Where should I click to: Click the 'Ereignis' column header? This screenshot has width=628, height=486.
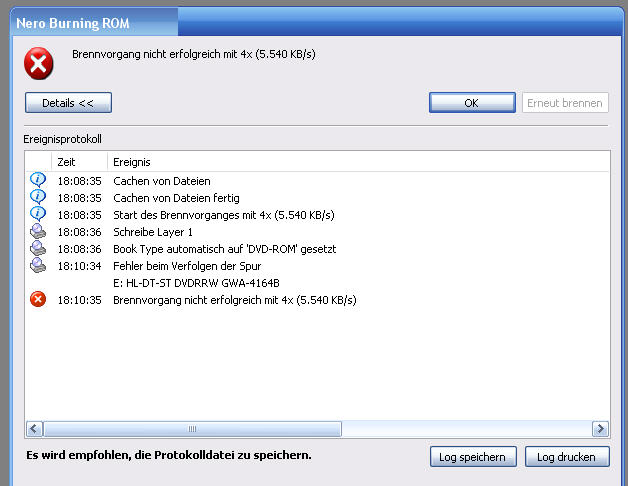point(358,162)
